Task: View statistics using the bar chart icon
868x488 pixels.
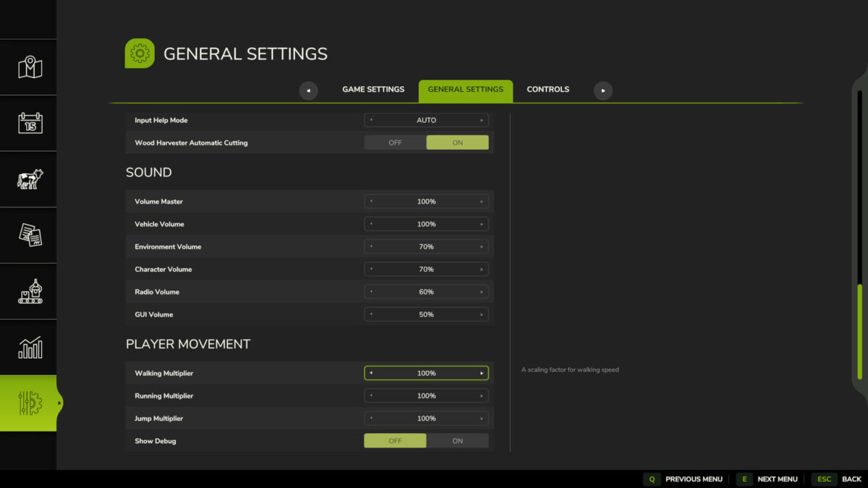Action: [x=27, y=347]
